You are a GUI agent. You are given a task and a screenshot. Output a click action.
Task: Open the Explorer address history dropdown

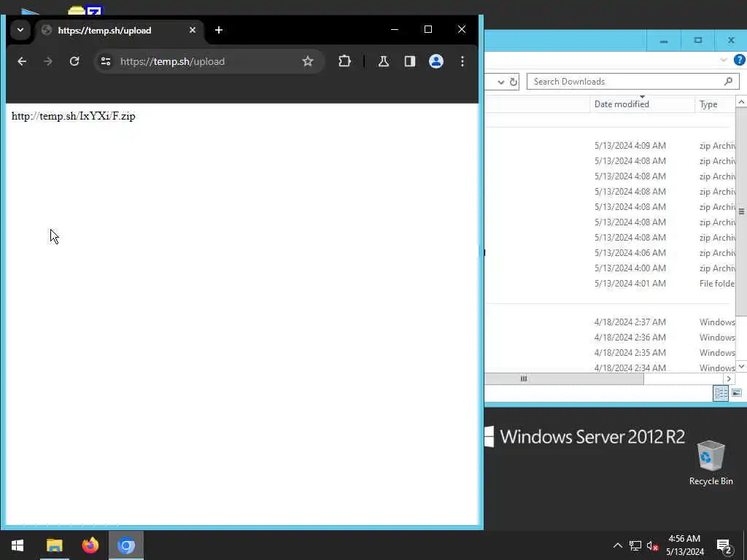pos(500,82)
